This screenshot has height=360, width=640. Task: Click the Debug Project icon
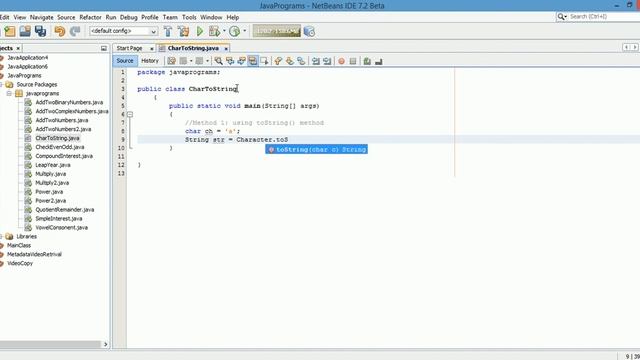(x=214, y=31)
